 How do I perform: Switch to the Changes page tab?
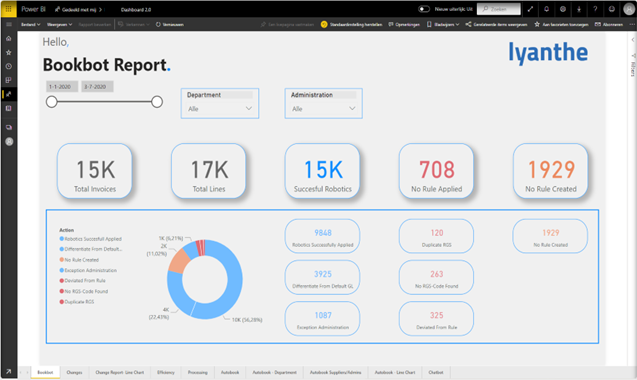[x=74, y=372]
